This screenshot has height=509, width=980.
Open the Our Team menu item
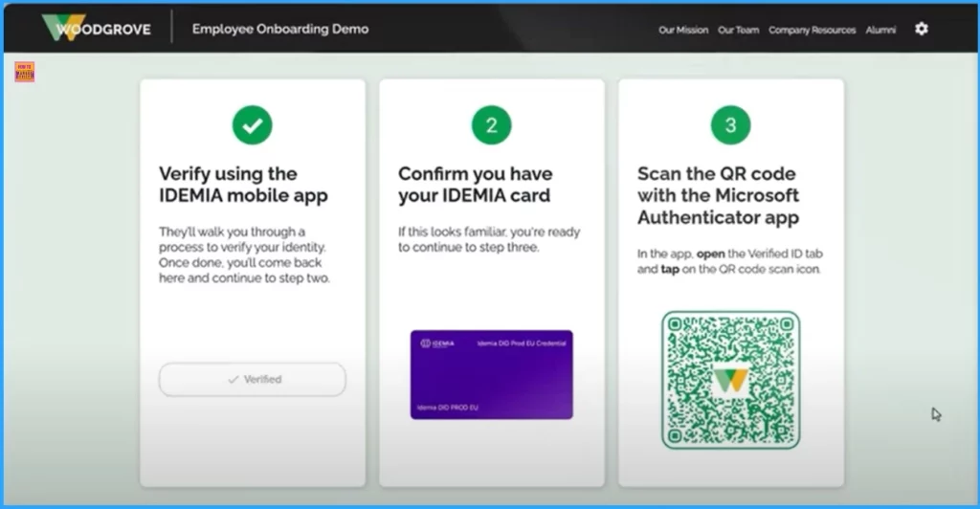tap(738, 30)
